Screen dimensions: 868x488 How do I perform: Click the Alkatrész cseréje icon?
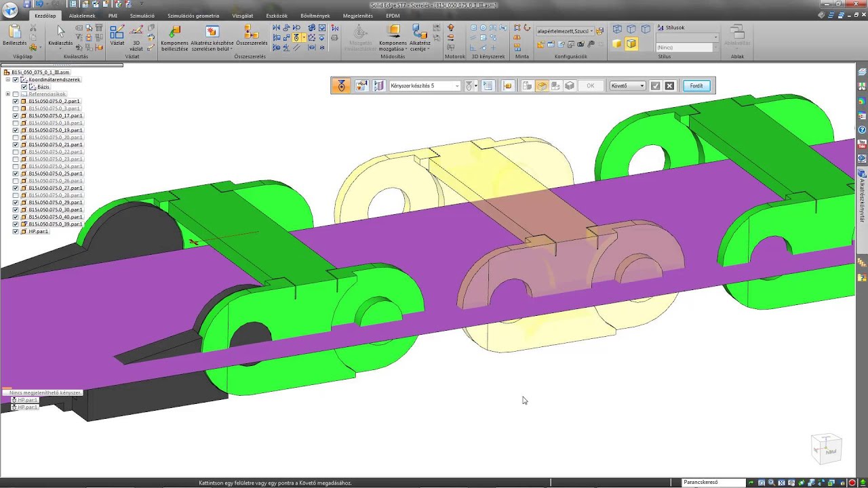click(x=420, y=32)
